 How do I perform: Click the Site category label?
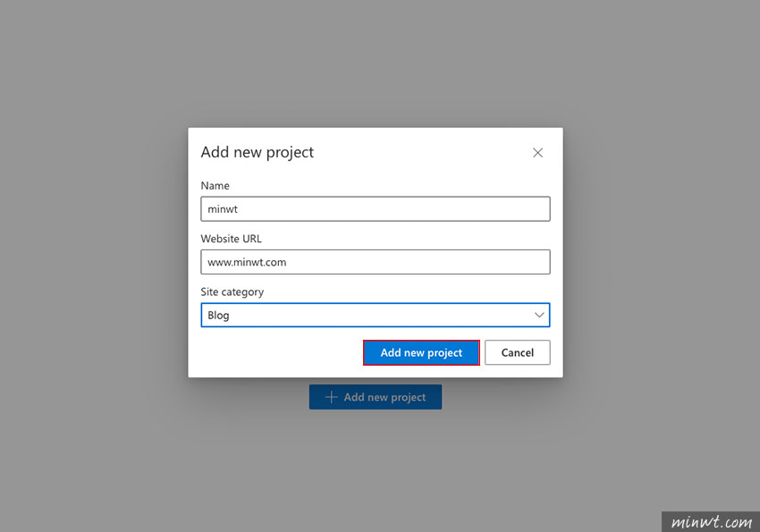[232, 291]
